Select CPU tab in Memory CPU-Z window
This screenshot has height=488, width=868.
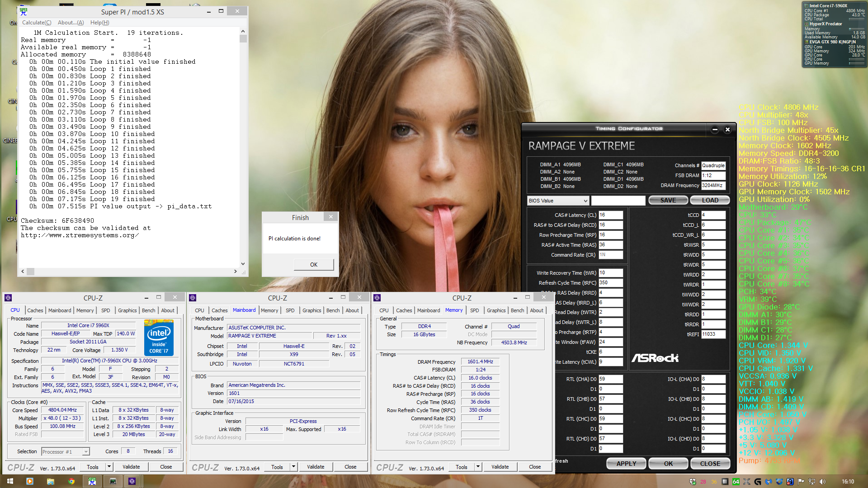(x=384, y=310)
